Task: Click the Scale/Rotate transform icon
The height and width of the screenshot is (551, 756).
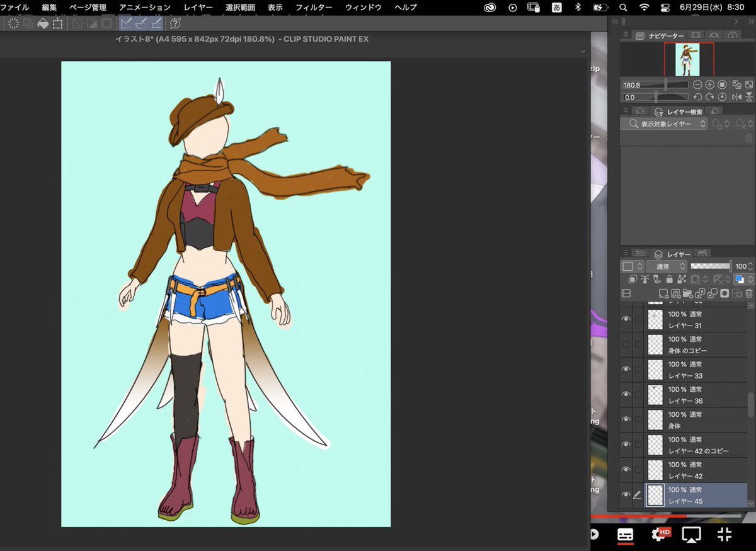Action: (x=58, y=24)
